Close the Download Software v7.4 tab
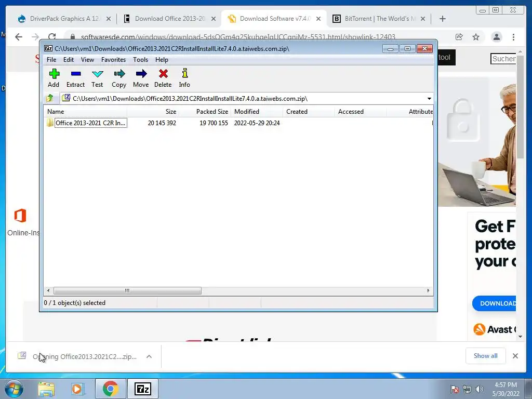Image resolution: width=532 pixels, height=399 pixels. click(318, 19)
